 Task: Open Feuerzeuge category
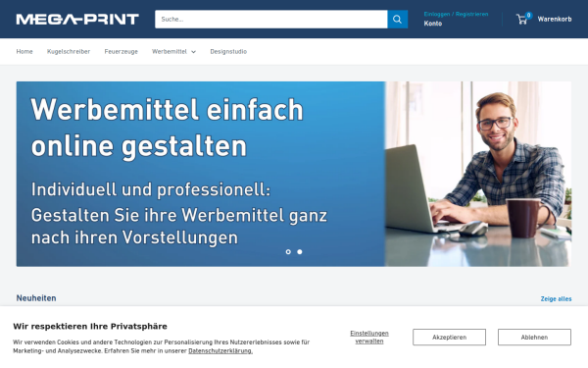(x=122, y=51)
